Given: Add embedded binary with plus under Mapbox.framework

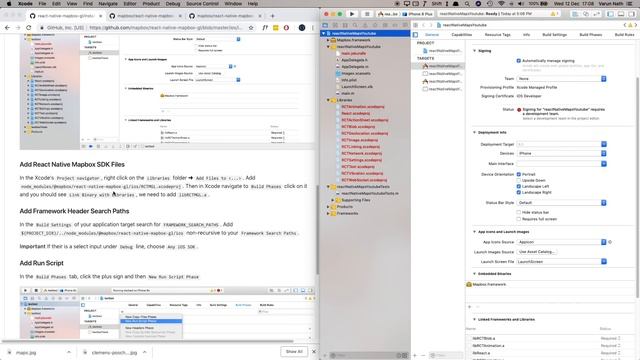Looking at the screenshot, I should point(469,307).
